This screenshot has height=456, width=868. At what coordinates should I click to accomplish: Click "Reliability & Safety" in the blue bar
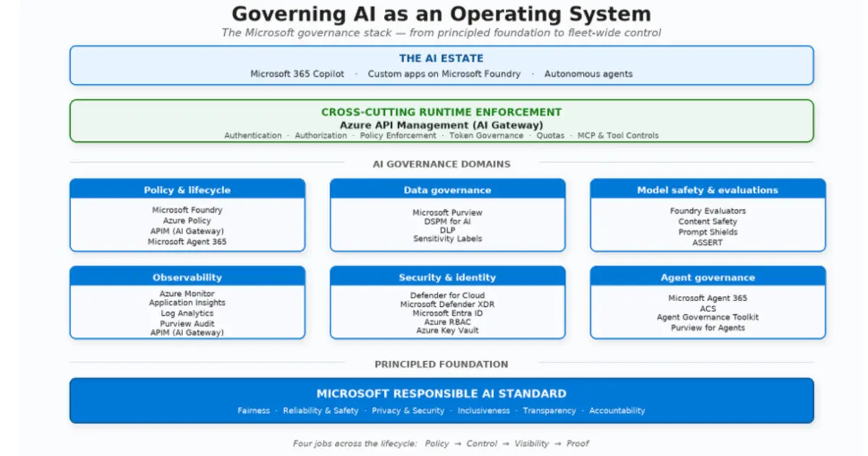click(321, 410)
